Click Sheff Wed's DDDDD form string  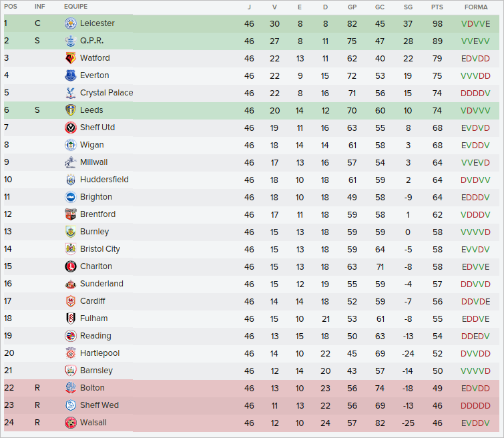coord(475,405)
